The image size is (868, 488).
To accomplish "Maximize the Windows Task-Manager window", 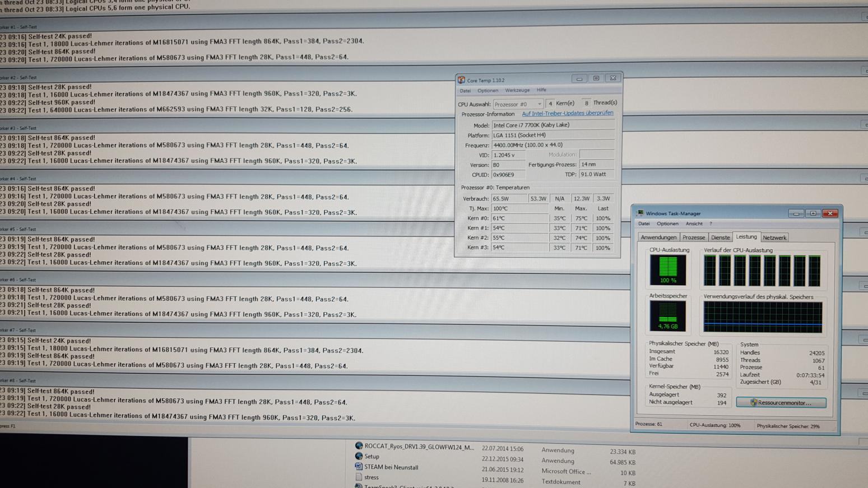I will coord(813,213).
